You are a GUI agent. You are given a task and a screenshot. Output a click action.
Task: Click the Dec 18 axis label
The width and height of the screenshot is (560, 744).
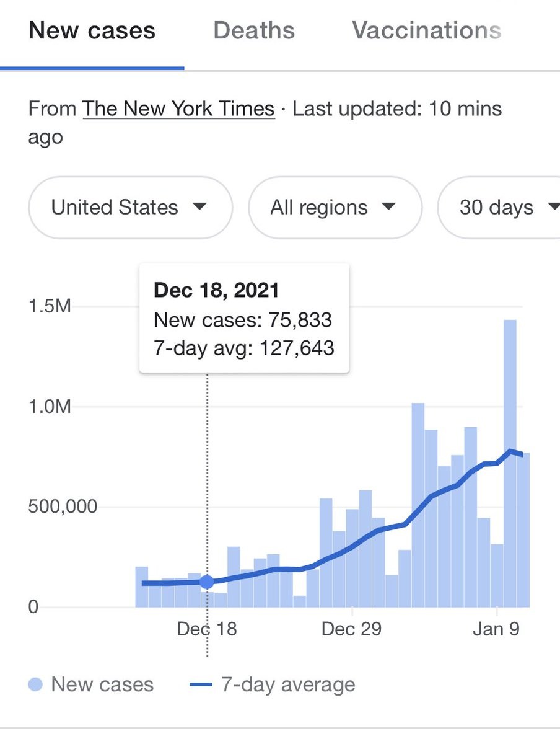(207, 629)
